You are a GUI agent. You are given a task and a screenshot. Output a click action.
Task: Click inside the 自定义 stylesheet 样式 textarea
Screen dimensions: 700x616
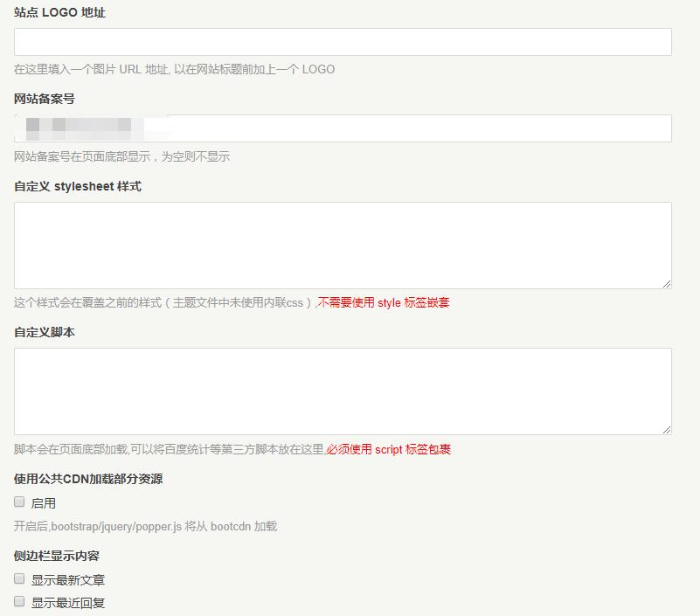pos(343,245)
